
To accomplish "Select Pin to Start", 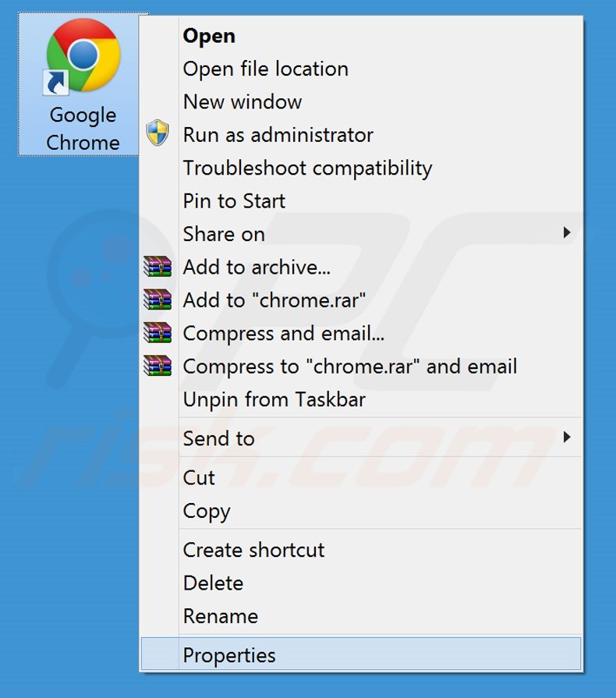I will coord(361,200).
